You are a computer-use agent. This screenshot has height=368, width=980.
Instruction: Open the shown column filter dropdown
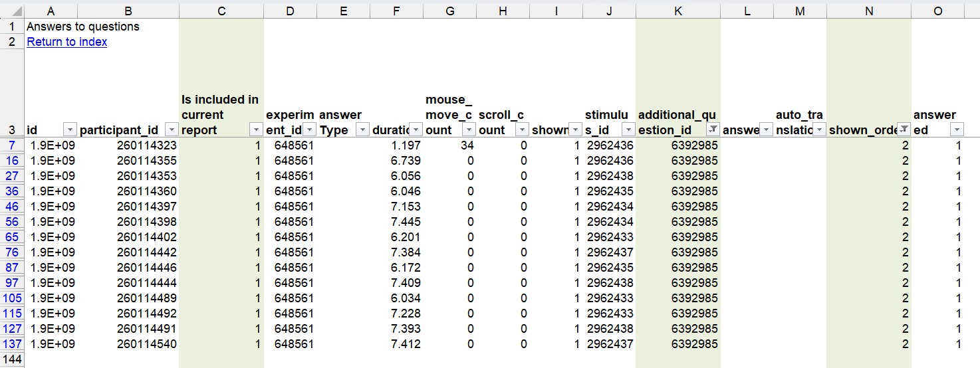[x=575, y=130]
